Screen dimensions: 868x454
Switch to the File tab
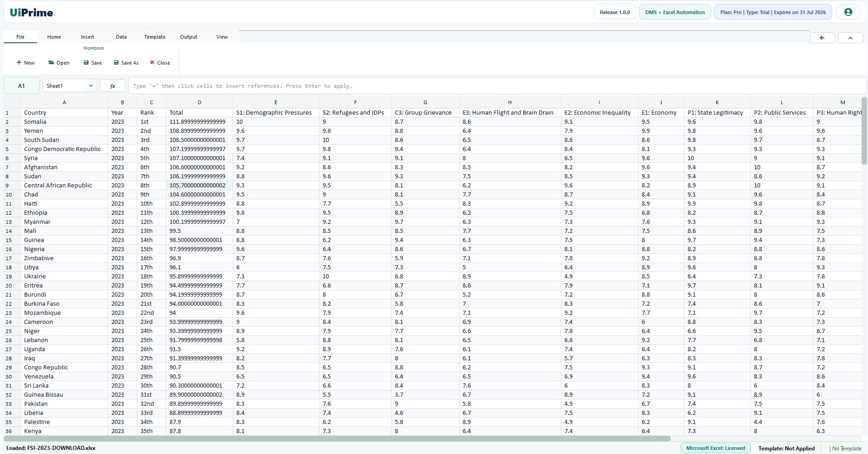pos(20,37)
